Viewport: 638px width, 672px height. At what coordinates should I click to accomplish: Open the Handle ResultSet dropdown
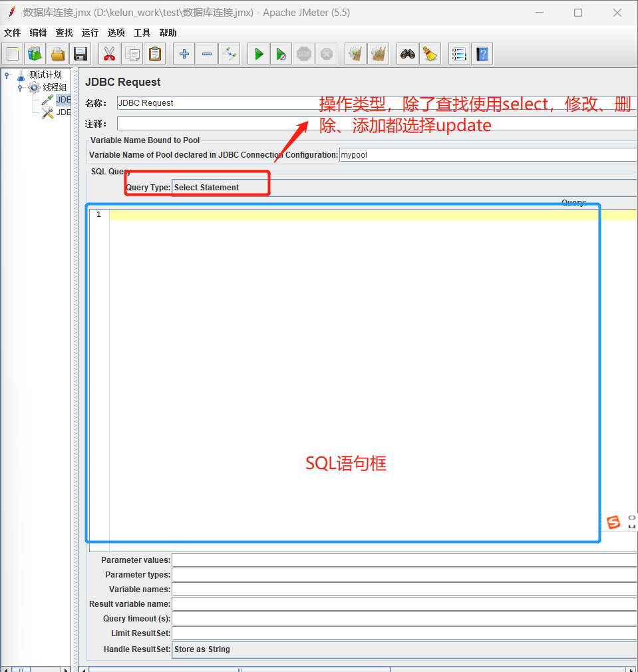[x=404, y=649]
